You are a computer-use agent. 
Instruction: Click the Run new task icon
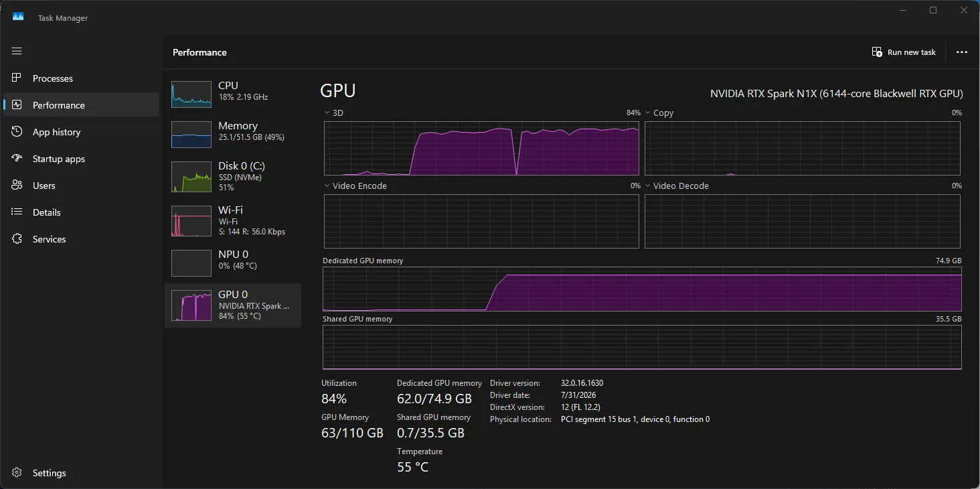tap(877, 52)
